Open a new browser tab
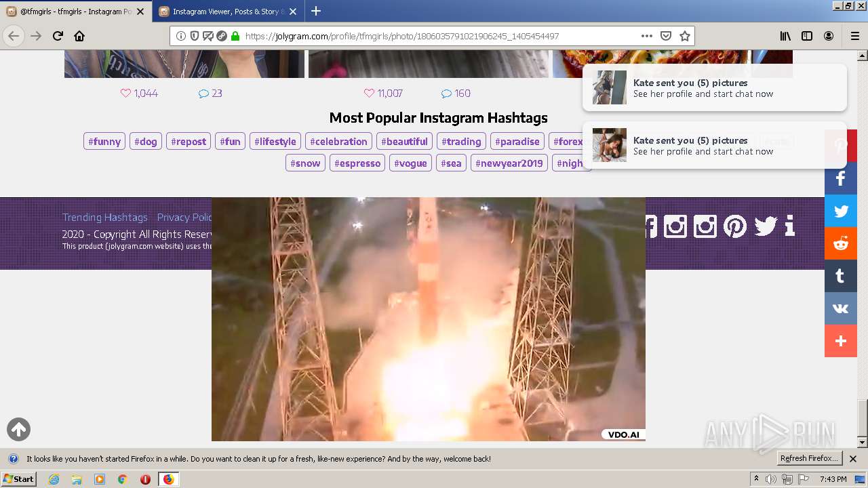 point(316,12)
